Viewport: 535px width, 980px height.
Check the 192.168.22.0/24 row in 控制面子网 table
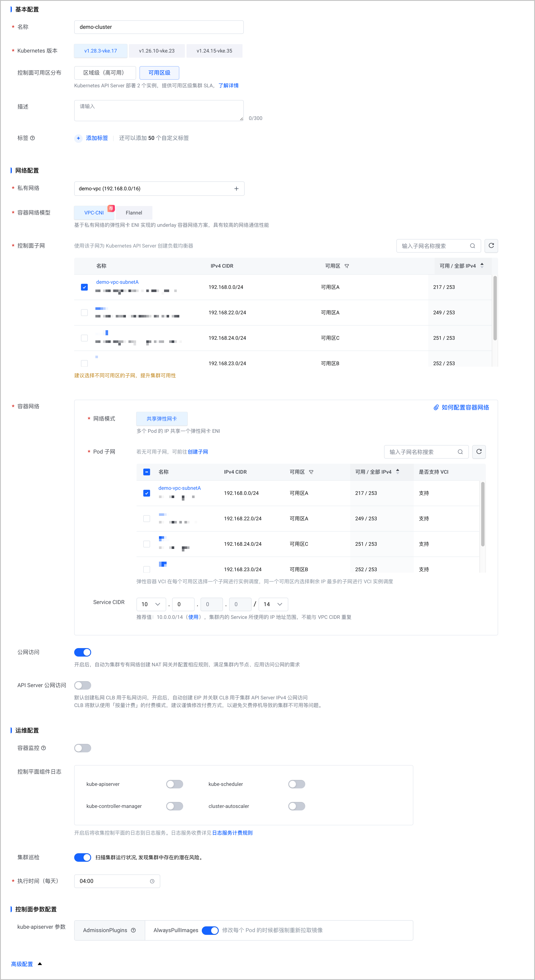pyautogui.click(x=85, y=313)
